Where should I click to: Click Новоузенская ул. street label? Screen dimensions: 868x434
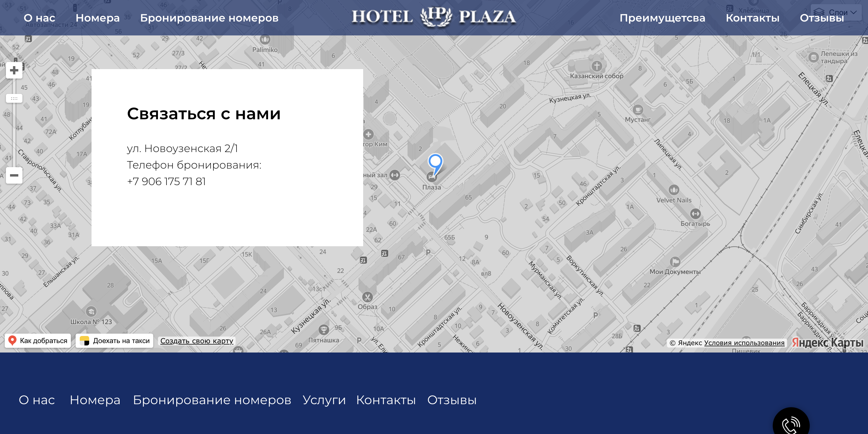click(520, 326)
